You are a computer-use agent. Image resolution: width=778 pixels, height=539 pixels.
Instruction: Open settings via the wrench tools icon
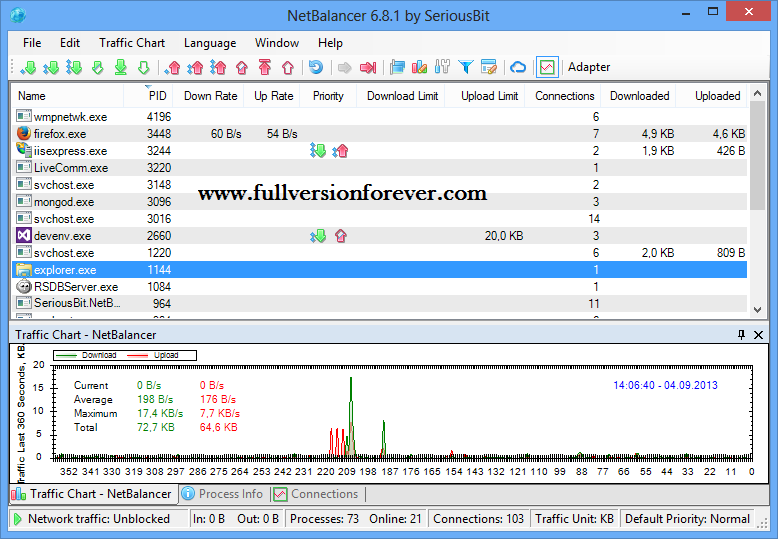pos(442,67)
